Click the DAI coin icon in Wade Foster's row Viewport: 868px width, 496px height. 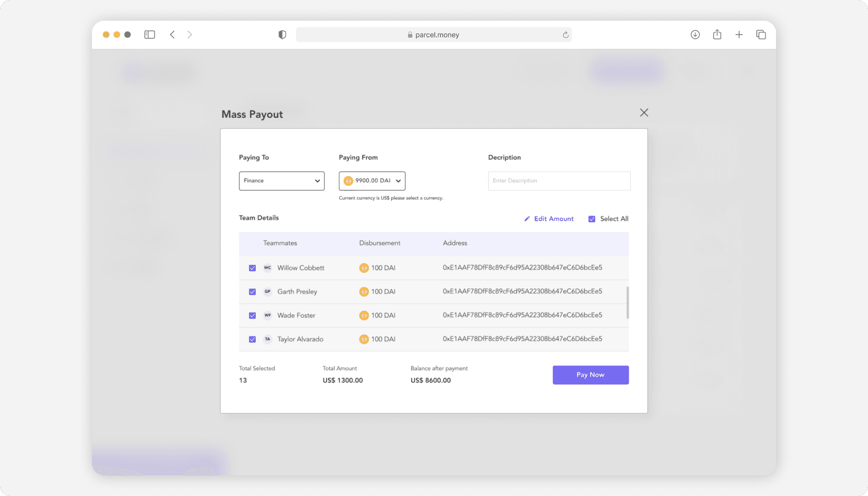click(x=364, y=315)
